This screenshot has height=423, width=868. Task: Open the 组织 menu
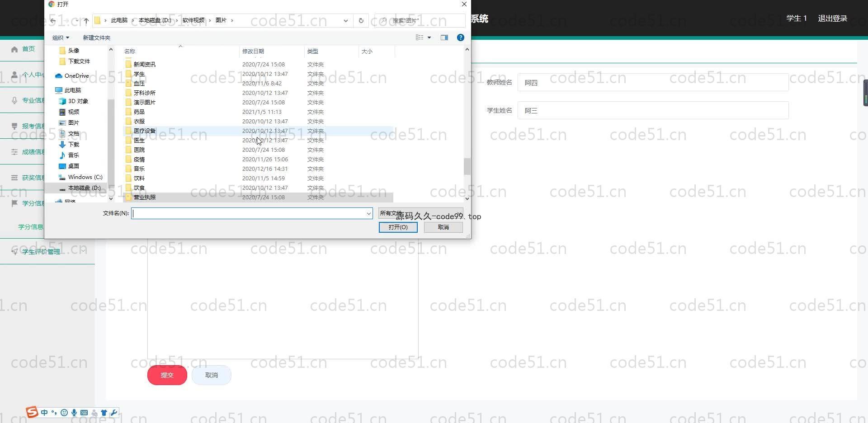pos(61,38)
